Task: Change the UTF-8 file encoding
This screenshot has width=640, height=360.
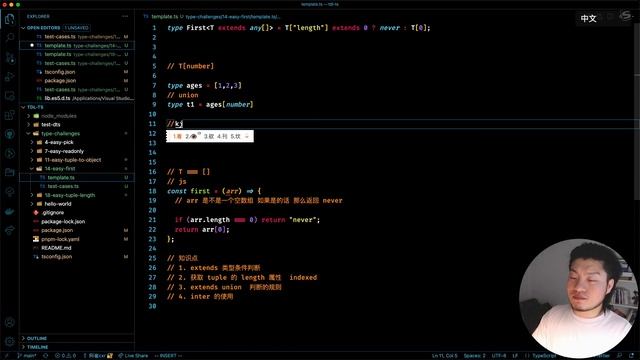Action: (499, 356)
